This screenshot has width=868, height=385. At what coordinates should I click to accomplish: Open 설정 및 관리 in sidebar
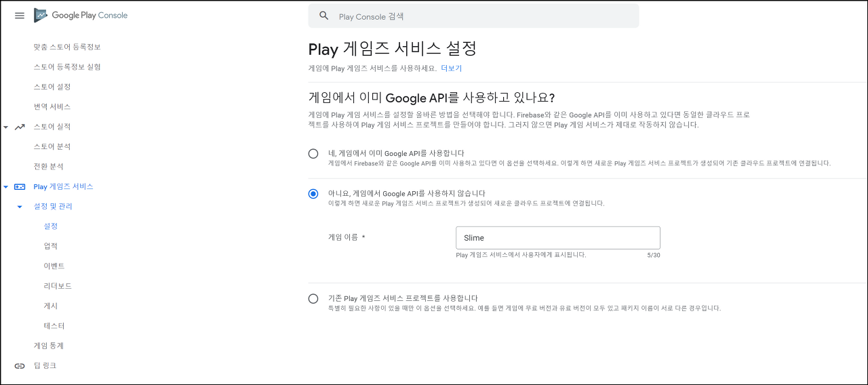pyautogui.click(x=53, y=206)
